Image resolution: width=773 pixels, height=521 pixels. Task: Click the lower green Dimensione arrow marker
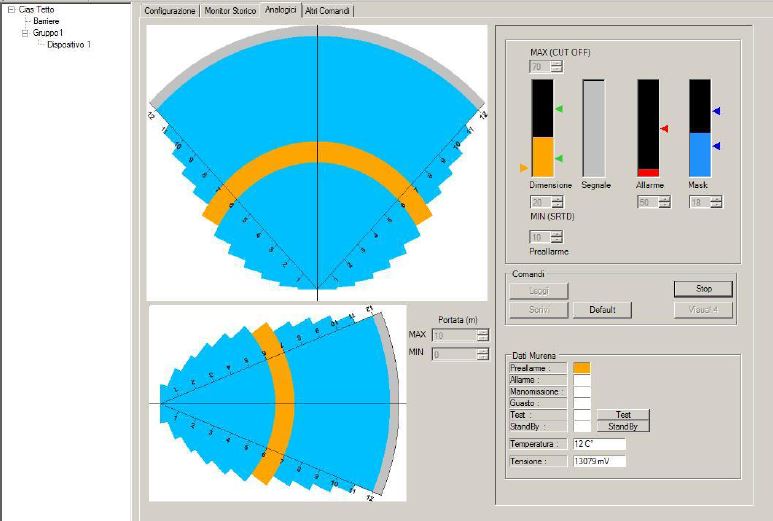pyautogui.click(x=558, y=158)
